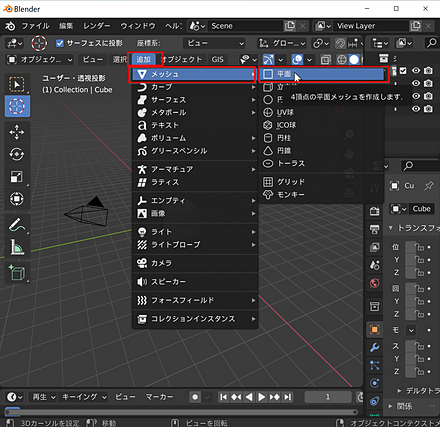Click the timeline マーカー button
The height and width of the screenshot is (427, 440).
(x=159, y=397)
